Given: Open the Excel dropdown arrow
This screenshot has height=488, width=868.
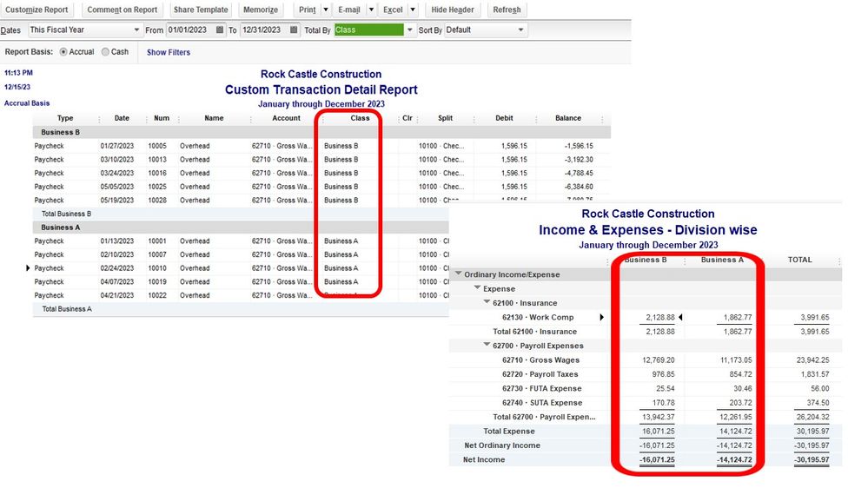Looking at the screenshot, I should pyautogui.click(x=413, y=10).
